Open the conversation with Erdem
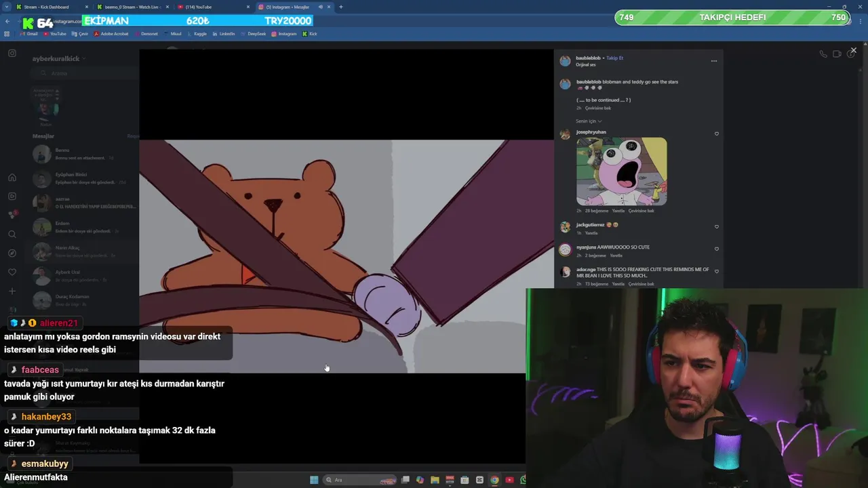This screenshot has height=488, width=868. pyautogui.click(x=85, y=228)
